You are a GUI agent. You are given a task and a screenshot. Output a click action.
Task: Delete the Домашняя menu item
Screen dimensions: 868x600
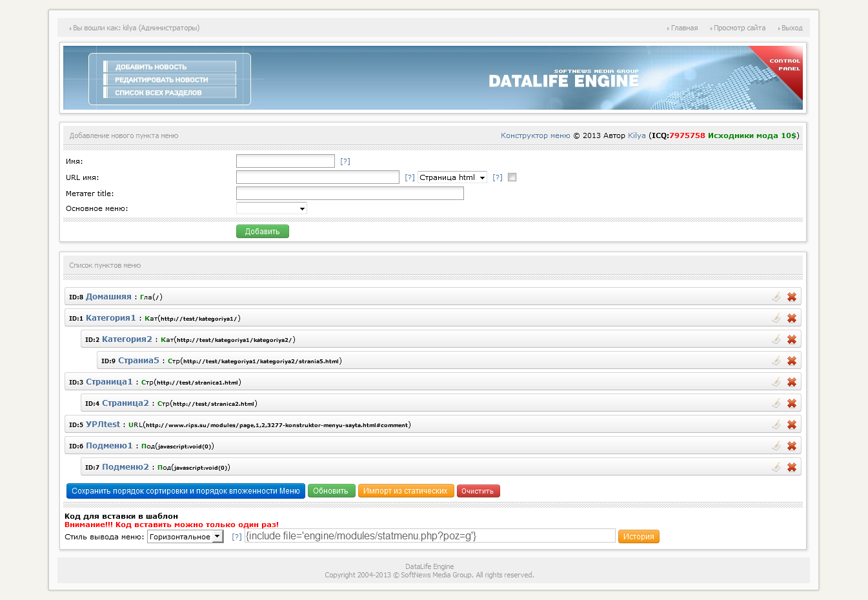point(792,297)
